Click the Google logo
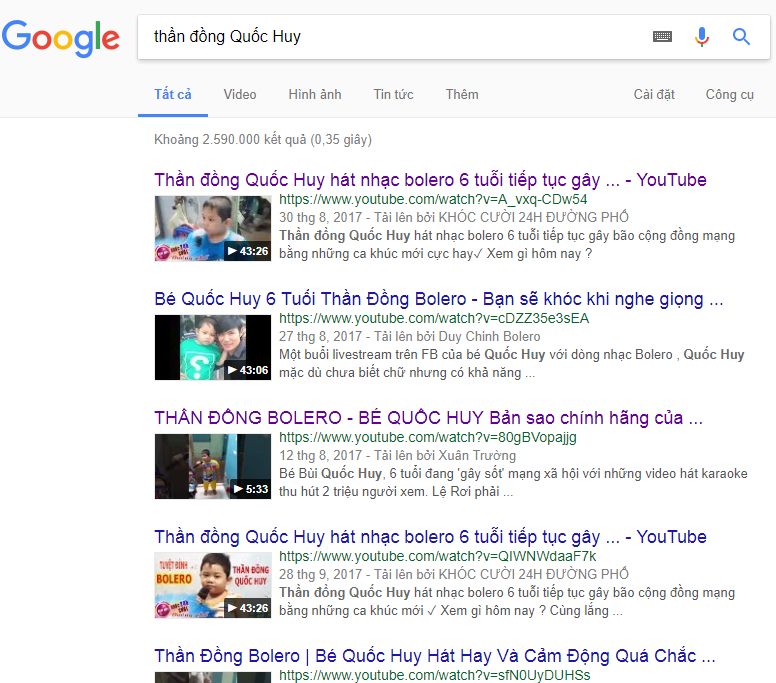The width and height of the screenshot is (776, 683). 61,38
